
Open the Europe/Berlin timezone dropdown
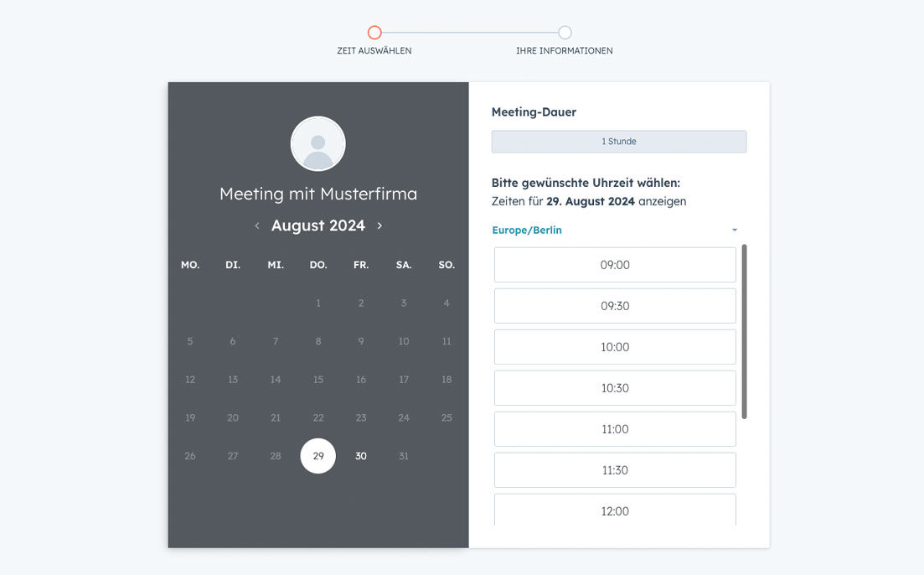coord(615,230)
